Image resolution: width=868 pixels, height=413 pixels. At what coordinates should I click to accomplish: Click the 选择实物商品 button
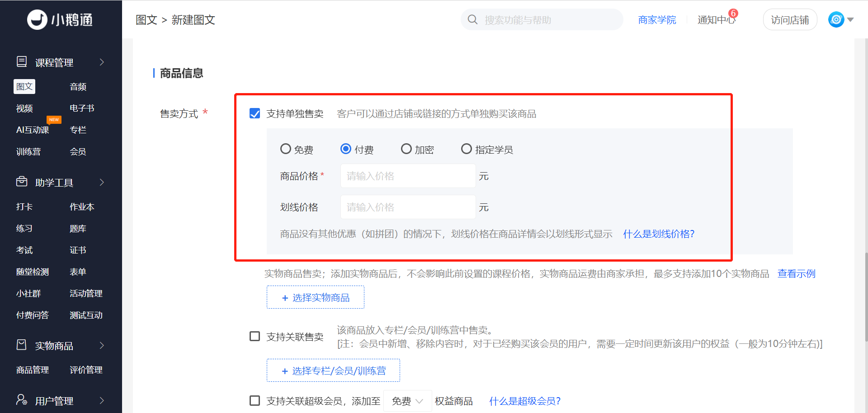[x=316, y=297]
